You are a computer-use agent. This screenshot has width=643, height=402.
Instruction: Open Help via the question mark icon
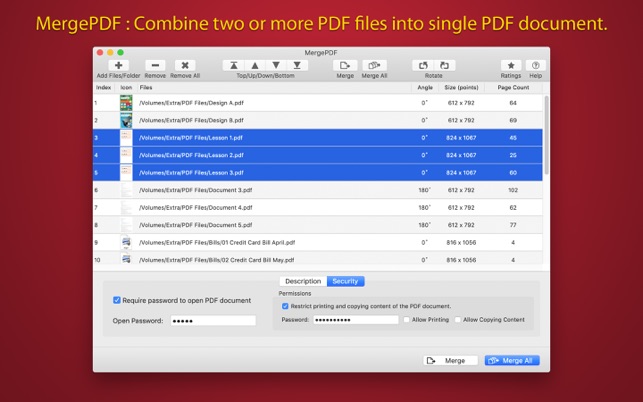coord(536,65)
